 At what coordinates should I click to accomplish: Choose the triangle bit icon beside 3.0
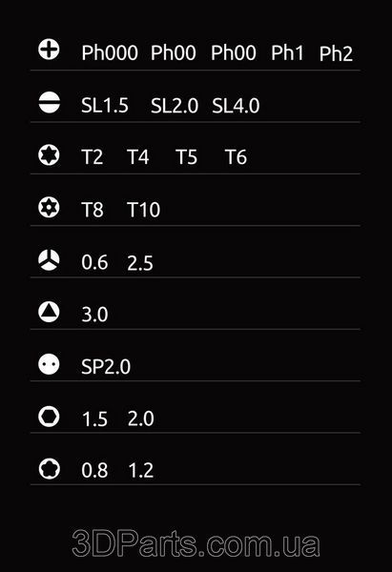click(x=49, y=312)
